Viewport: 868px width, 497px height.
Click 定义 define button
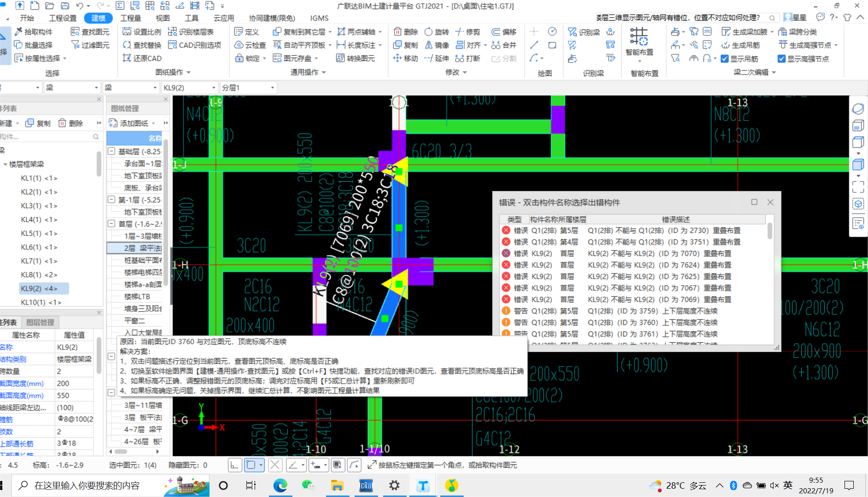247,32
